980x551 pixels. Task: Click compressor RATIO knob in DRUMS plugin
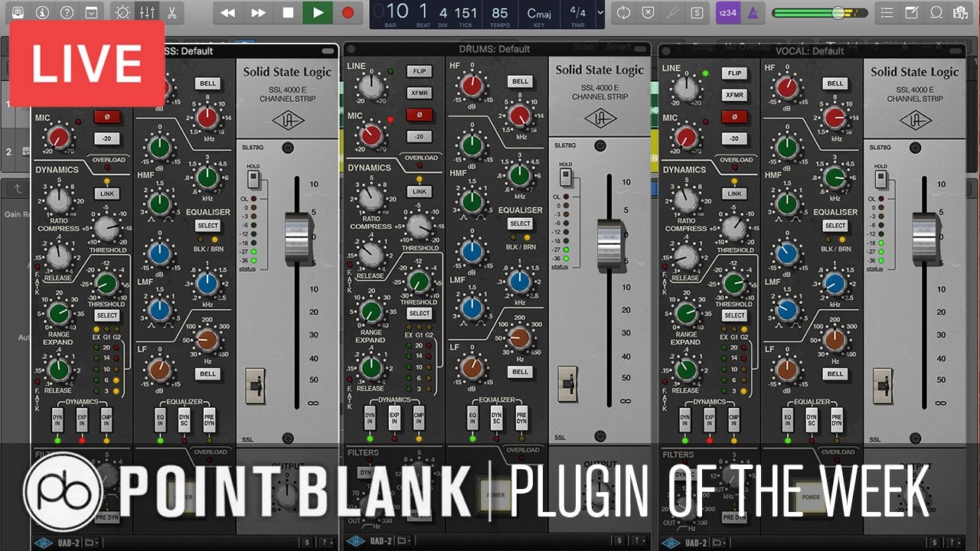pyautogui.click(x=371, y=198)
